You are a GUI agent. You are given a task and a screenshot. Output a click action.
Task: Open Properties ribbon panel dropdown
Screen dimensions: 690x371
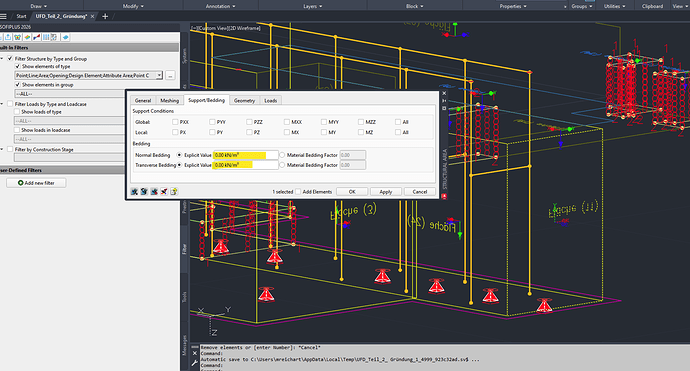(x=513, y=6)
